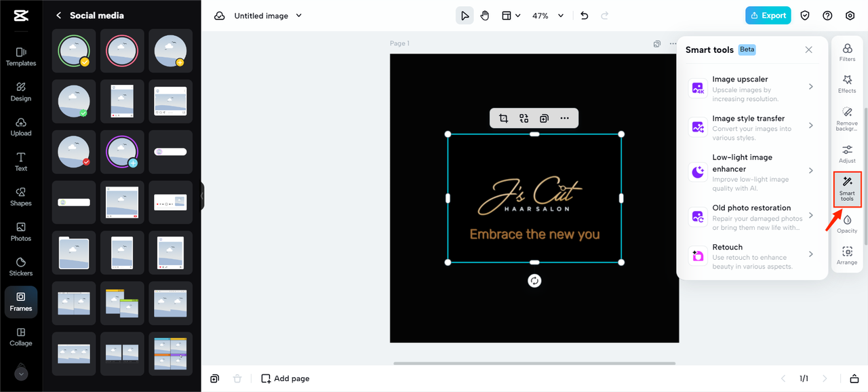Open the Adjust panel

click(847, 154)
